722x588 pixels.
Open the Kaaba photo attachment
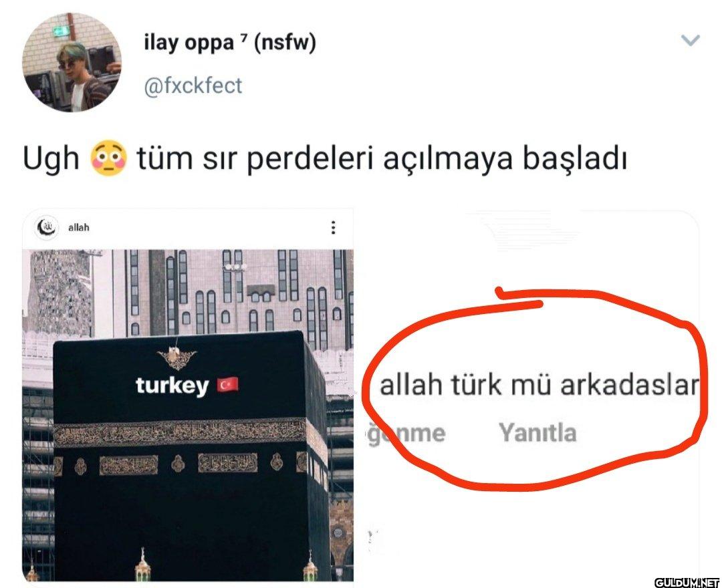click(188, 396)
